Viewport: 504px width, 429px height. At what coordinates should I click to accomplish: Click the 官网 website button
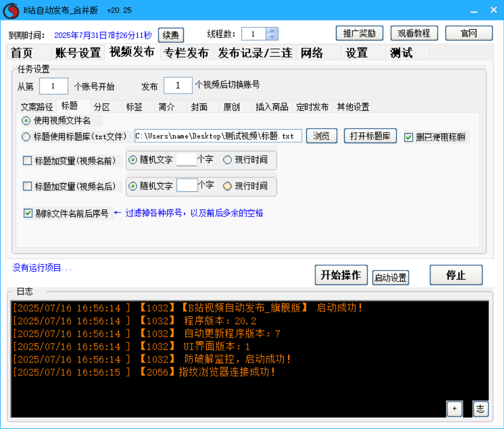[x=468, y=33]
